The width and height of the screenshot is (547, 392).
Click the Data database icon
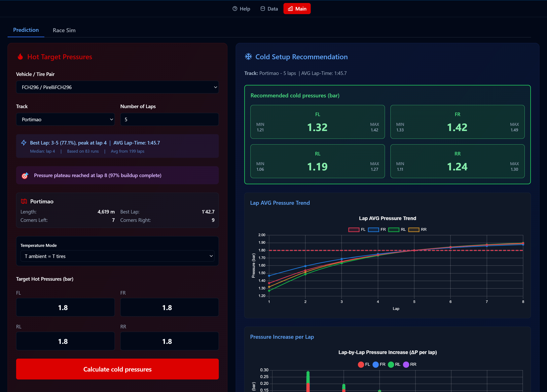pos(263,8)
